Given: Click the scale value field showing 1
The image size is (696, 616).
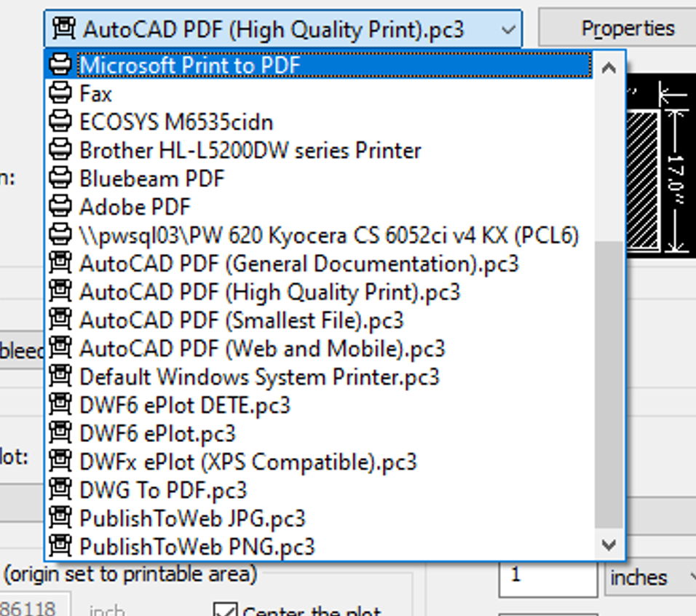Looking at the screenshot, I should point(547,578).
